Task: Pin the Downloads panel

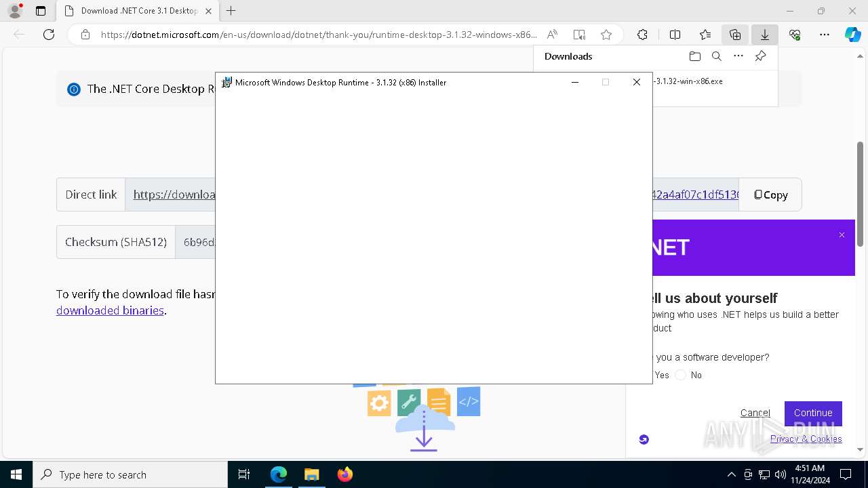Action: [x=761, y=56]
